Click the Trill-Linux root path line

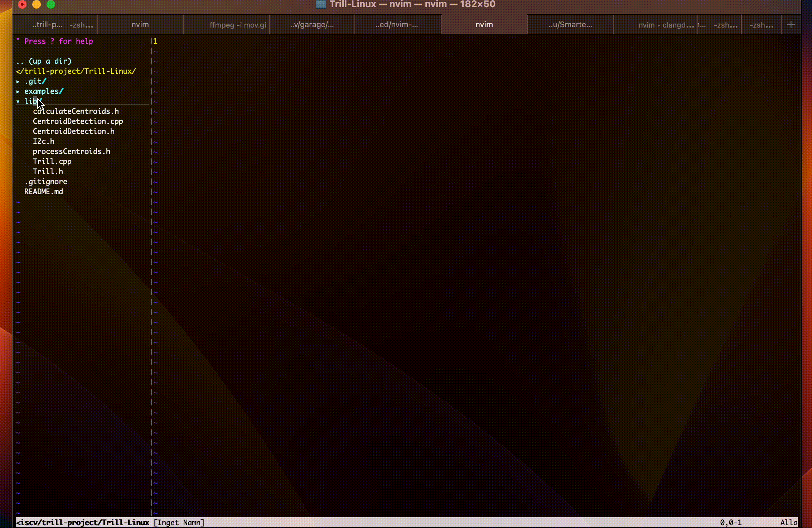tap(76, 71)
